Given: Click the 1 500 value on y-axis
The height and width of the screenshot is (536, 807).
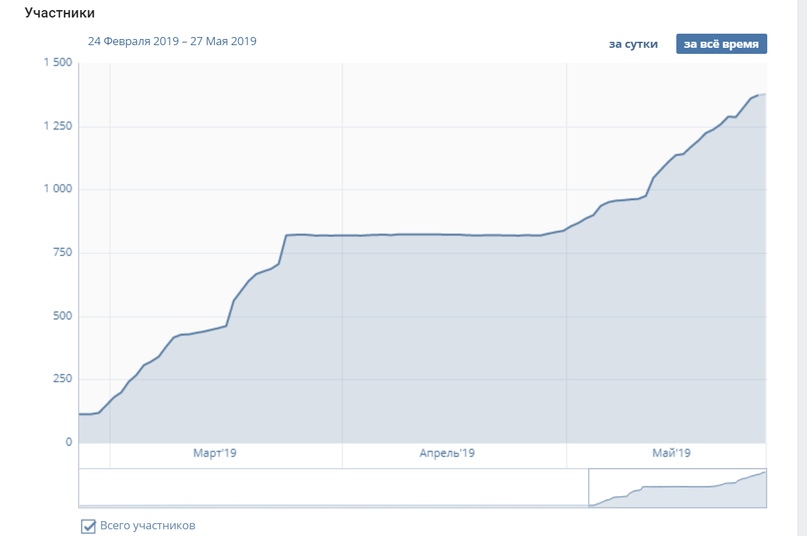Looking at the screenshot, I should coord(58,63).
